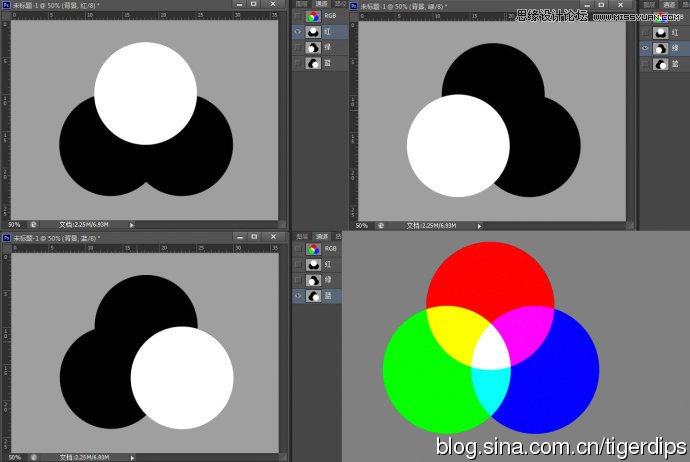Select 蓝 channel thumbnail in bottom-left panel
Viewport: 690px width, 462px height.
pyautogui.click(x=313, y=296)
